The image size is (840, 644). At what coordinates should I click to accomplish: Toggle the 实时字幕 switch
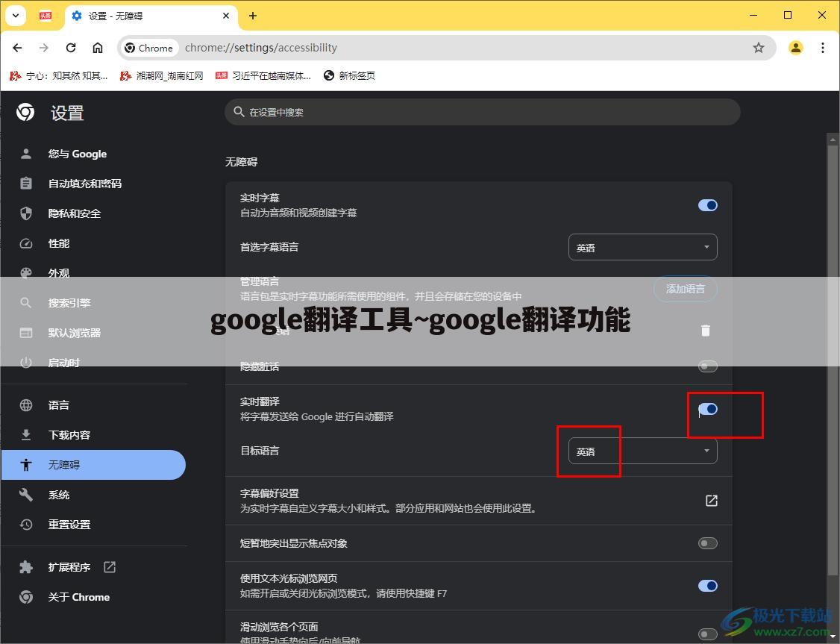pos(708,205)
